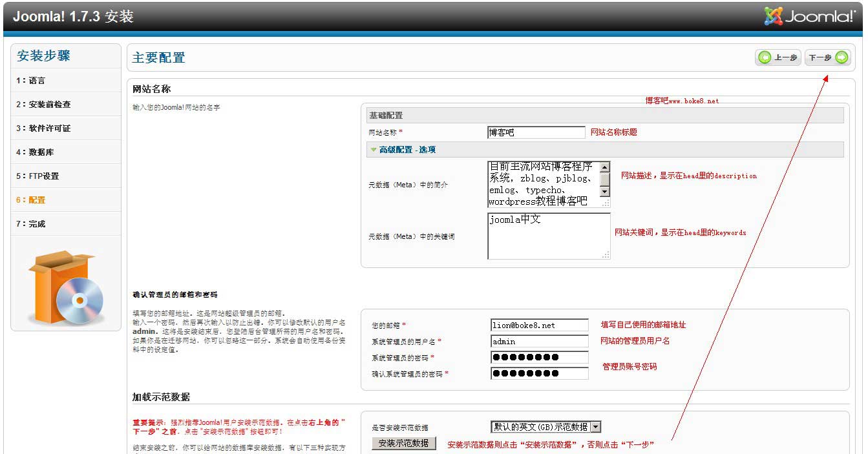
Task: Click the Meta keywords textarea
Action: (549, 236)
